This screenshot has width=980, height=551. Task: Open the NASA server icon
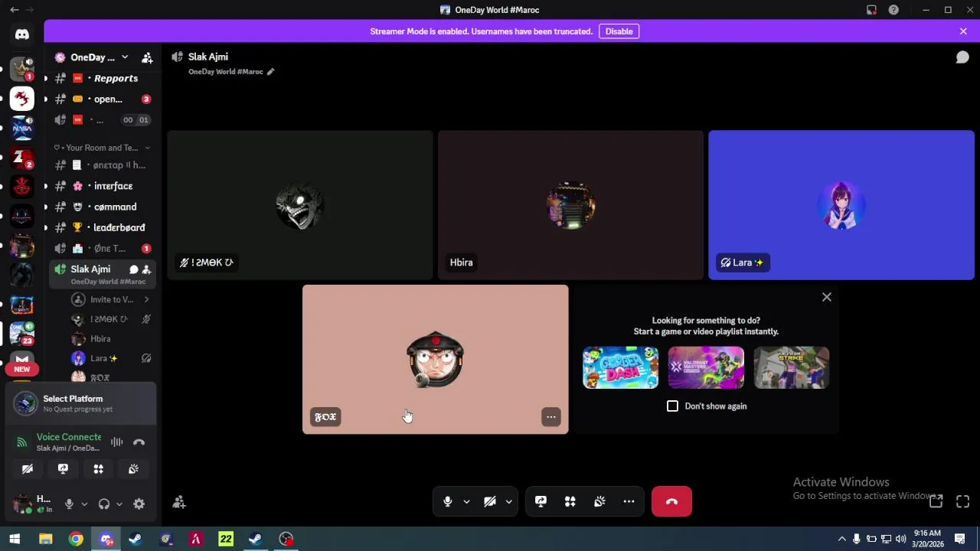pyautogui.click(x=21, y=128)
